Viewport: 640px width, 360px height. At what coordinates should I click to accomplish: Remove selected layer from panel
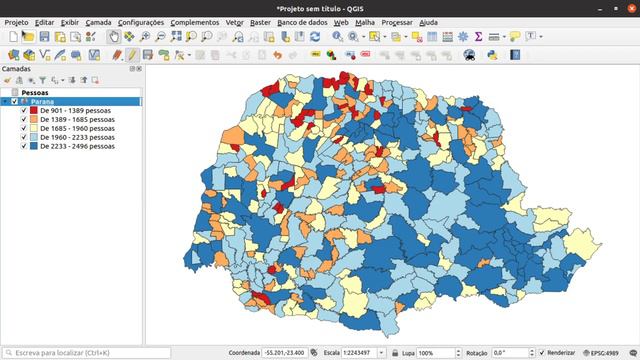click(95, 80)
